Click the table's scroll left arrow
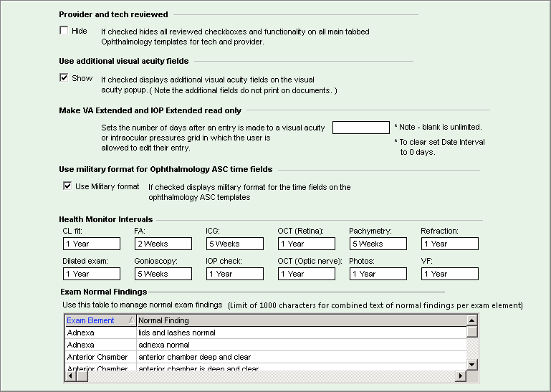The image size is (551, 392). [71, 376]
